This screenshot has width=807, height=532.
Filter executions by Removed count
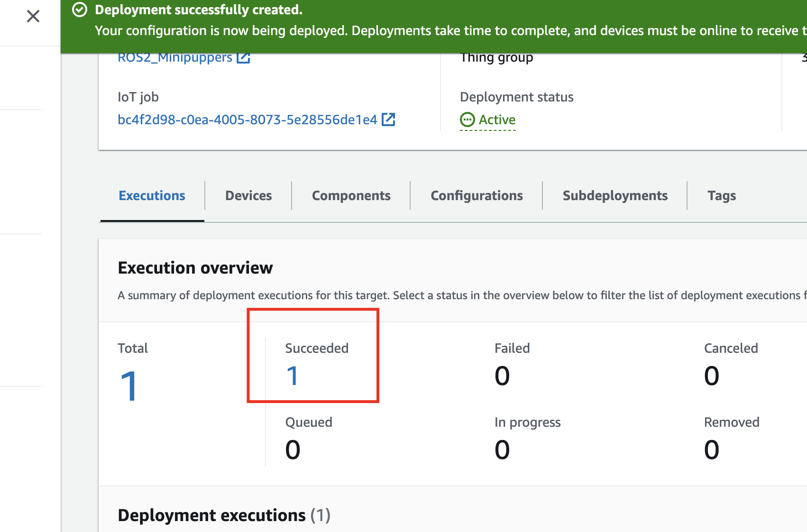pyautogui.click(x=711, y=449)
